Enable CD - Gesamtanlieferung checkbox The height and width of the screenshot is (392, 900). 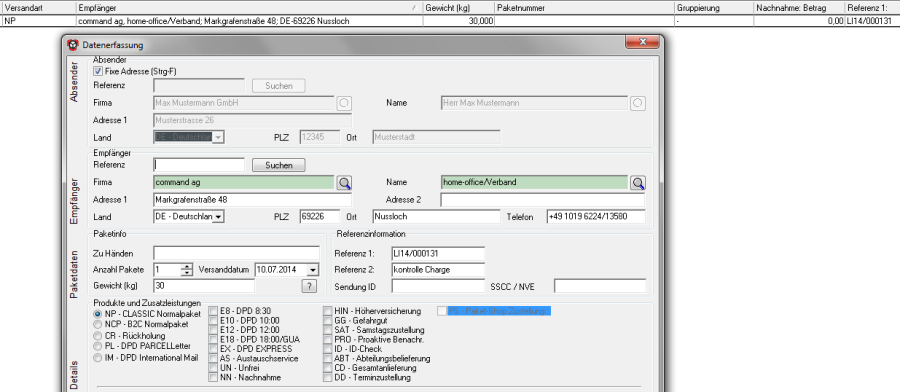tap(327, 368)
